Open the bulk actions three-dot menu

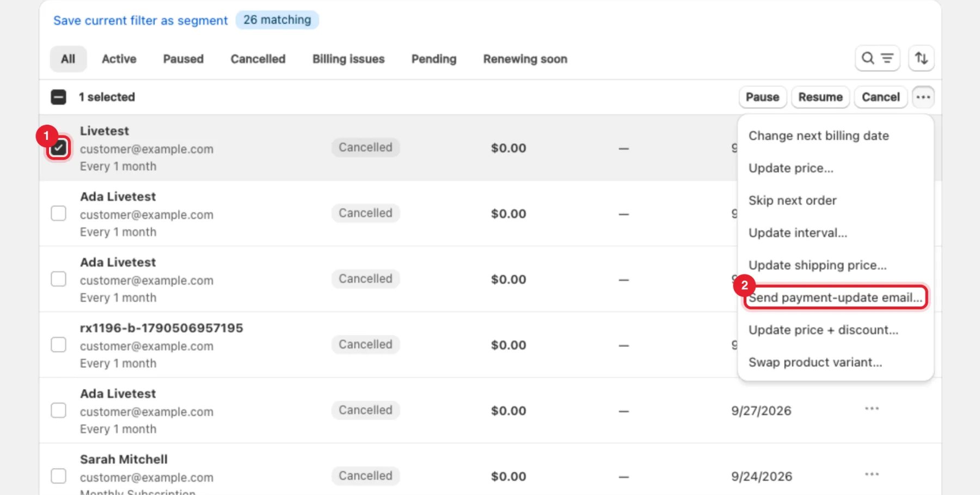click(923, 97)
